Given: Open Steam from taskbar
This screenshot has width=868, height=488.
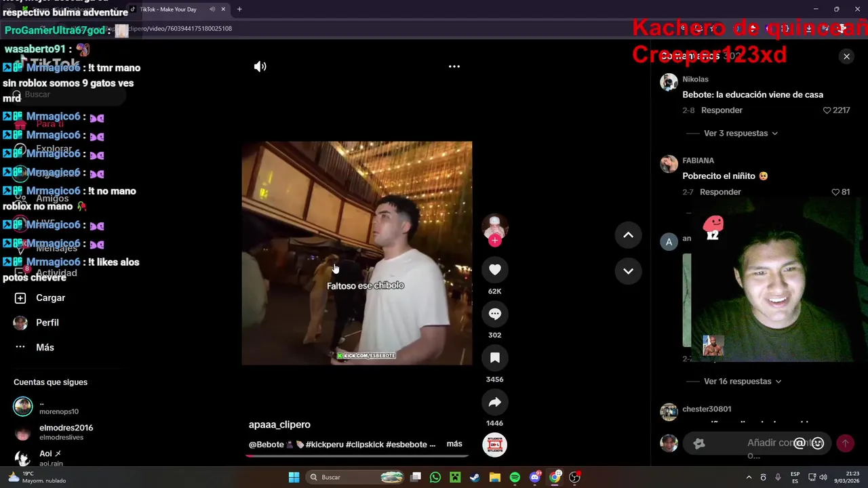Looking at the screenshot, I should [475, 477].
